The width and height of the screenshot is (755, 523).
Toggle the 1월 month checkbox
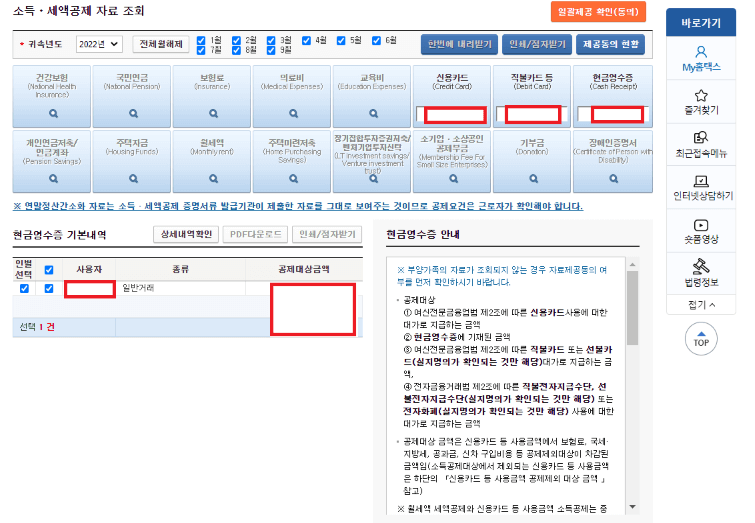pyautogui.click(x=201, y=40)
